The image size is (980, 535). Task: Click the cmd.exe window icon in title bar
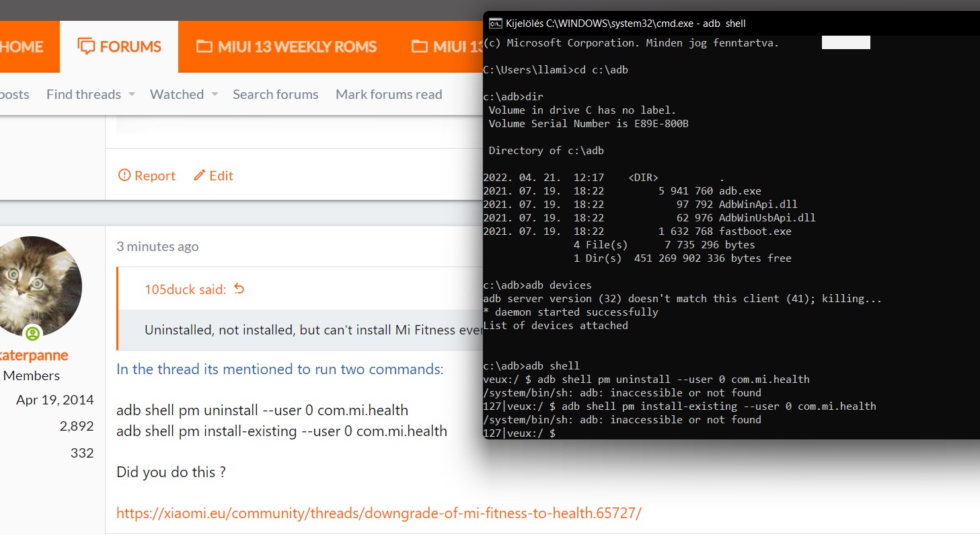coord(495,23)
